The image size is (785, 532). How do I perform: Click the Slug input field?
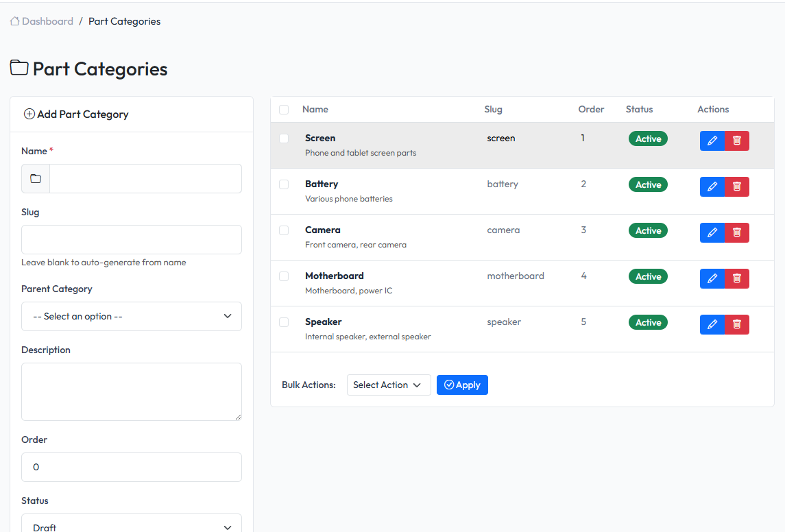[x=131, y=239]
